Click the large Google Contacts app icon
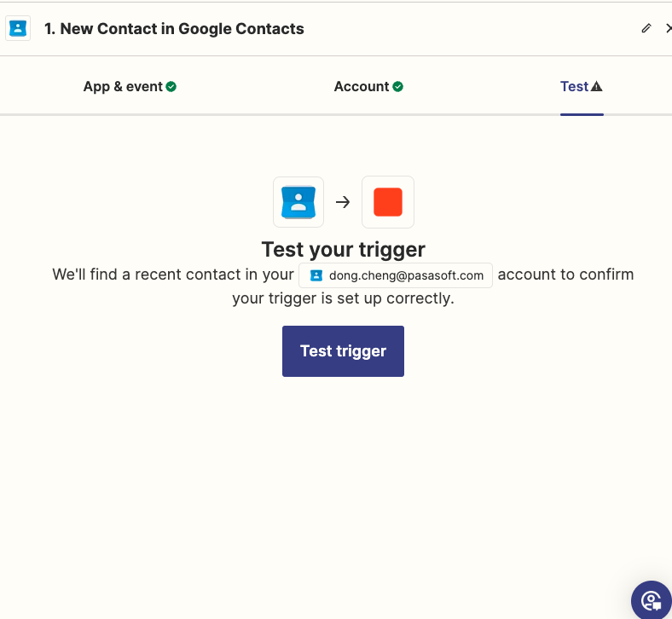The height and width of the screenshot is (619, 672). [298, 202]
